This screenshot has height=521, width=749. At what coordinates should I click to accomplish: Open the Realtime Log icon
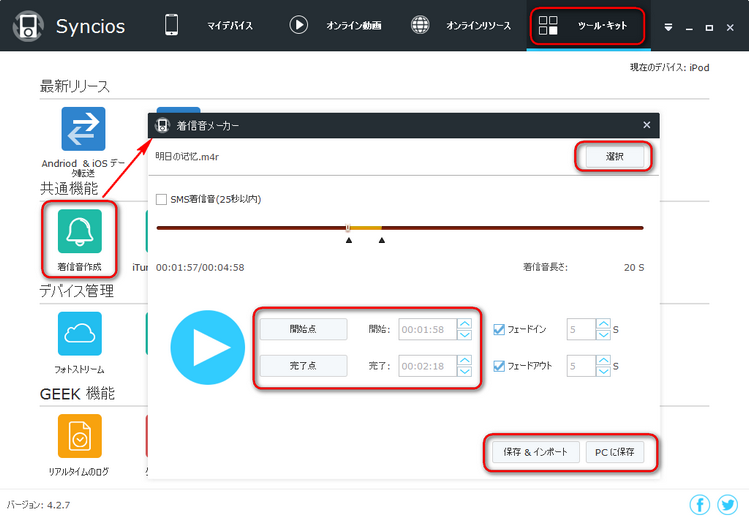coord(80,436)
